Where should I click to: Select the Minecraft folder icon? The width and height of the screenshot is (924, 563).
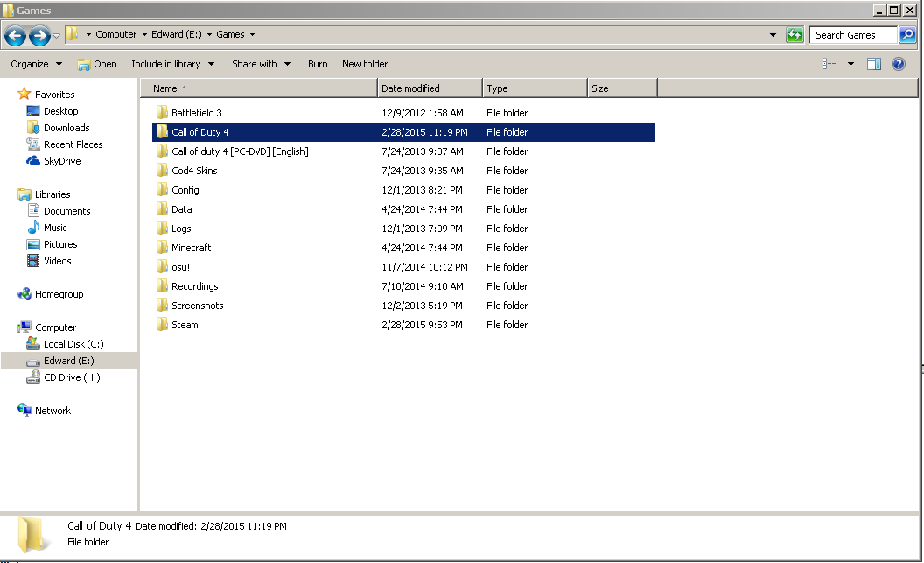(162, 247)
